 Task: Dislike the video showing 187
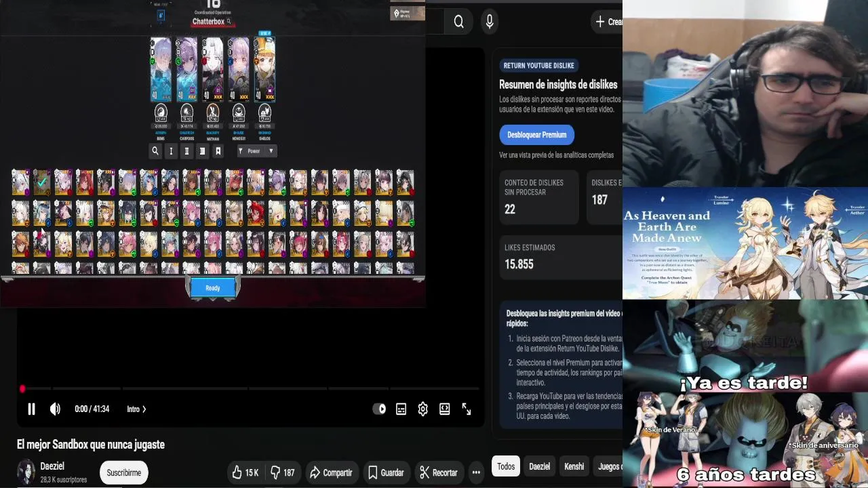(x=283, y=472)
